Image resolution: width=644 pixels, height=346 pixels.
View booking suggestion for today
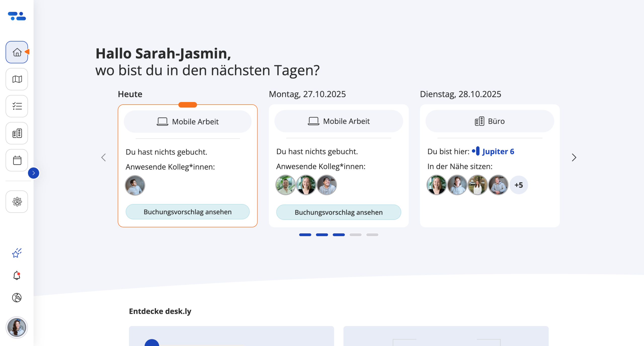tap(188, 212)
